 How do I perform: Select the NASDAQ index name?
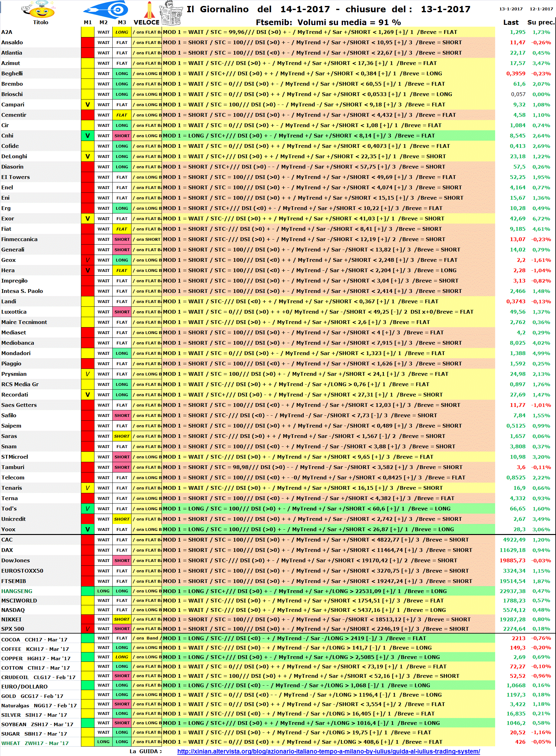(13, 610)
